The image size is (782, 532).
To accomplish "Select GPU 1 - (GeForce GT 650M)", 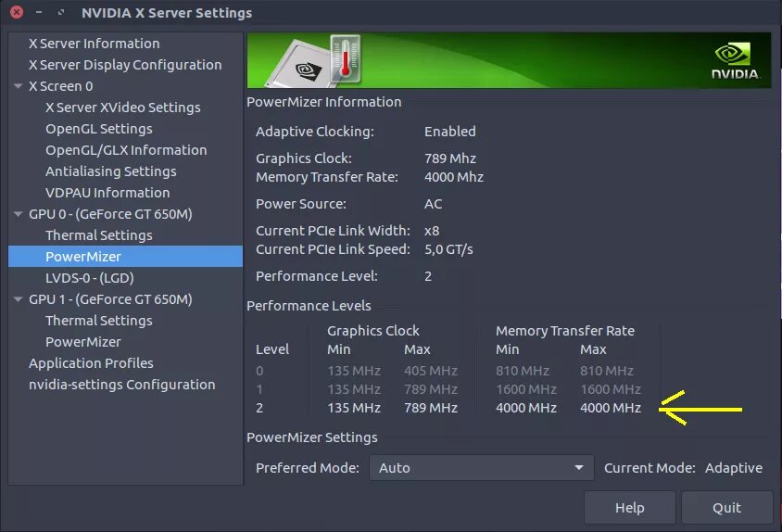I will [110, 299].
